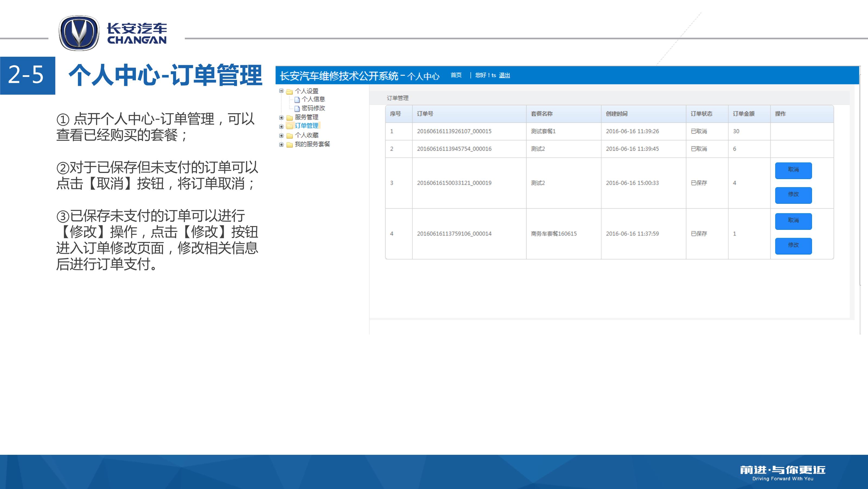Click the 我的服务套餐 folder icon
The image size is (868, 489).
[289, 145]
